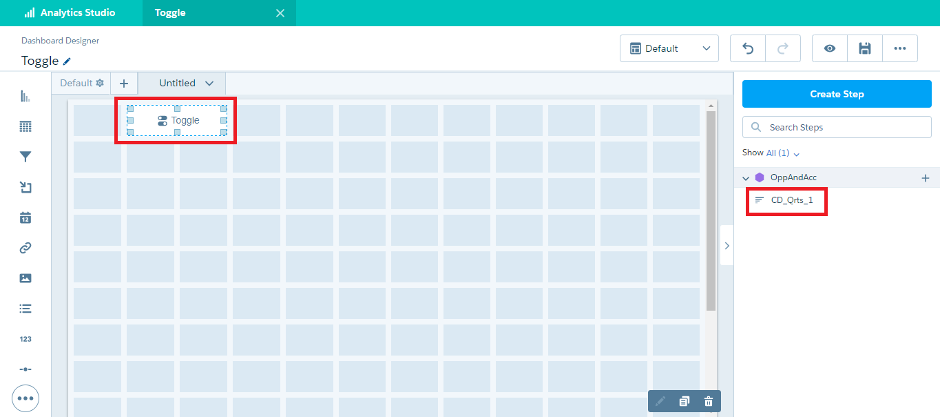The height and width of the screenshot is (418, 941).
Task: Click the Toggle dashboard title text
Action: click(x=40, y=61)
